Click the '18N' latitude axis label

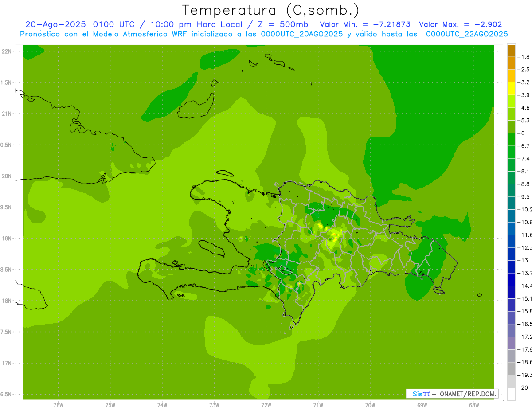[x=7, y=301]
